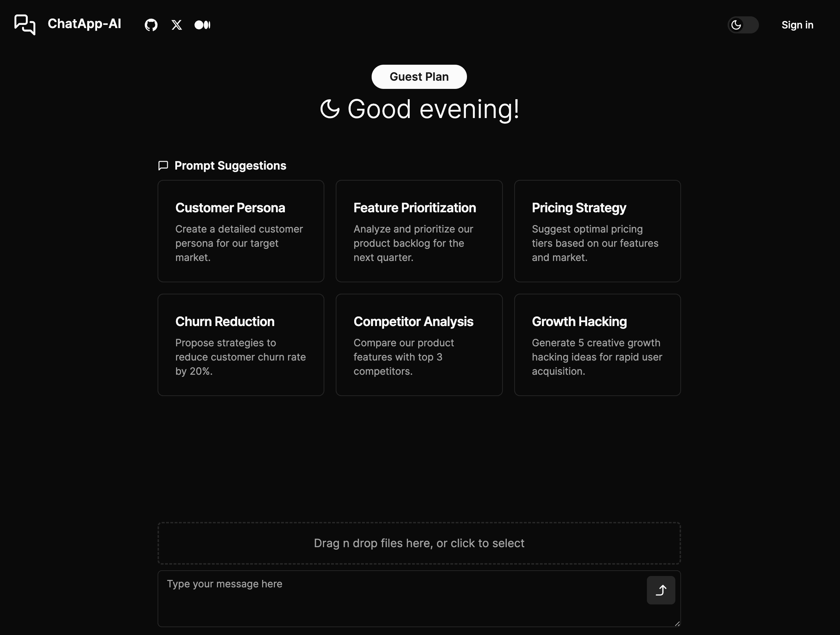This screenshot has width=840, height=635.
Task: Open the X (Twitter) icon link
Action: pyautogui.click(x=177, y=25)
